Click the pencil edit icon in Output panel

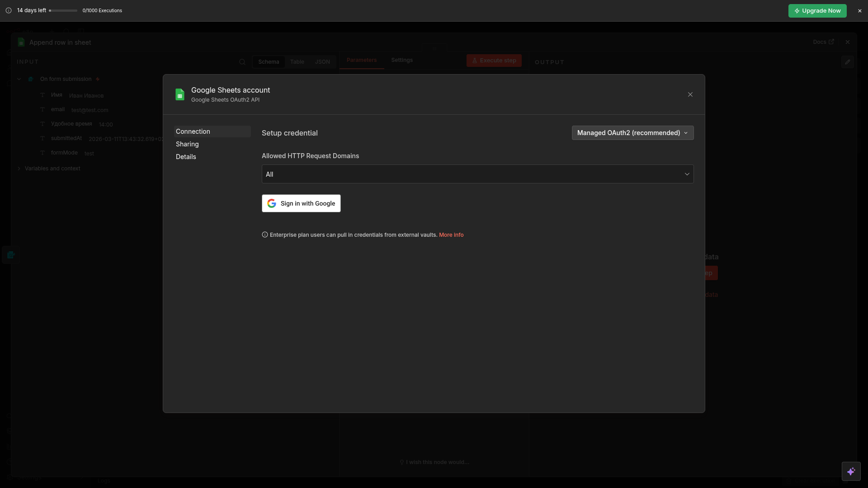848,62
